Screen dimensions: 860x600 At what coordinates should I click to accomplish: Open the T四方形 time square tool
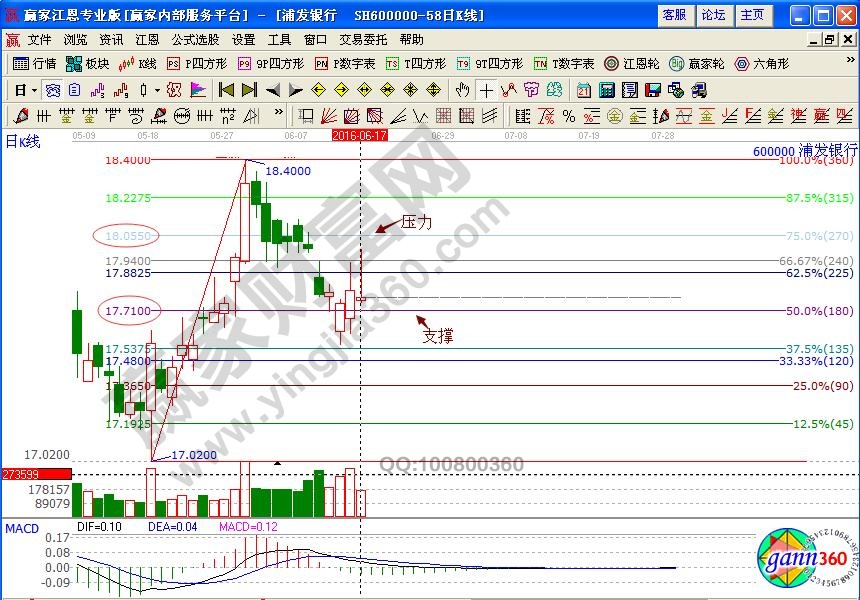click(416, 64)
